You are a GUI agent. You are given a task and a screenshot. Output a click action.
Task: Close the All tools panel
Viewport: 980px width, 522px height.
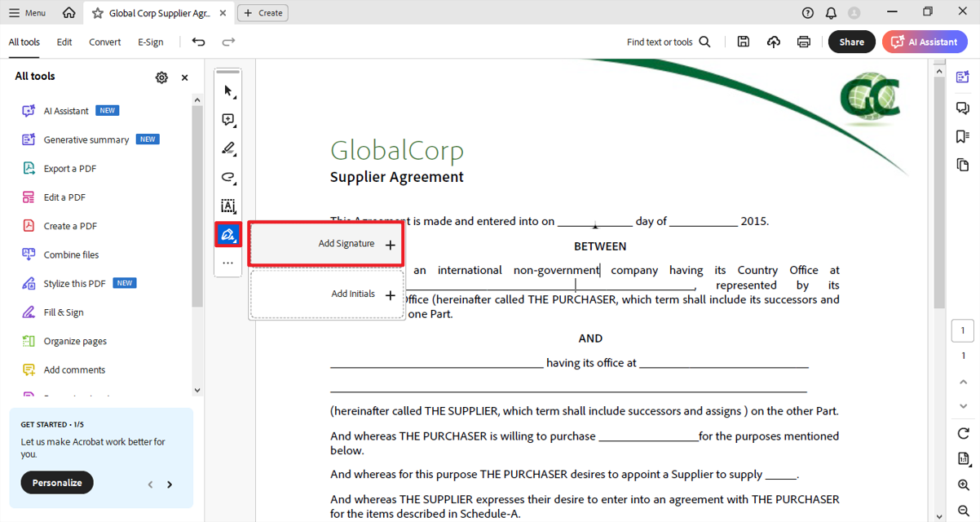[x=185, y=77]
